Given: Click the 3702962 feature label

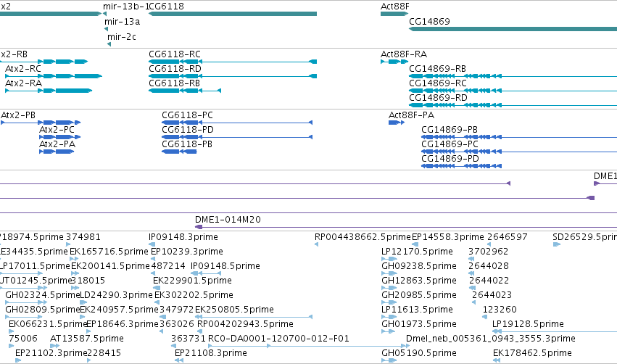Looking at the screenshot, I should coord(489,252).
